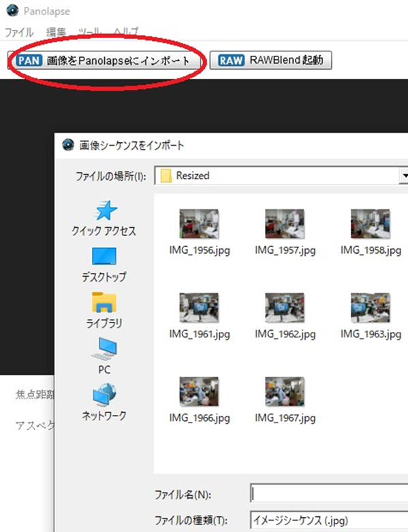408x532 pixels.
Task: Click the import dialog's Panolapse icon
Action: coord(68,145)
